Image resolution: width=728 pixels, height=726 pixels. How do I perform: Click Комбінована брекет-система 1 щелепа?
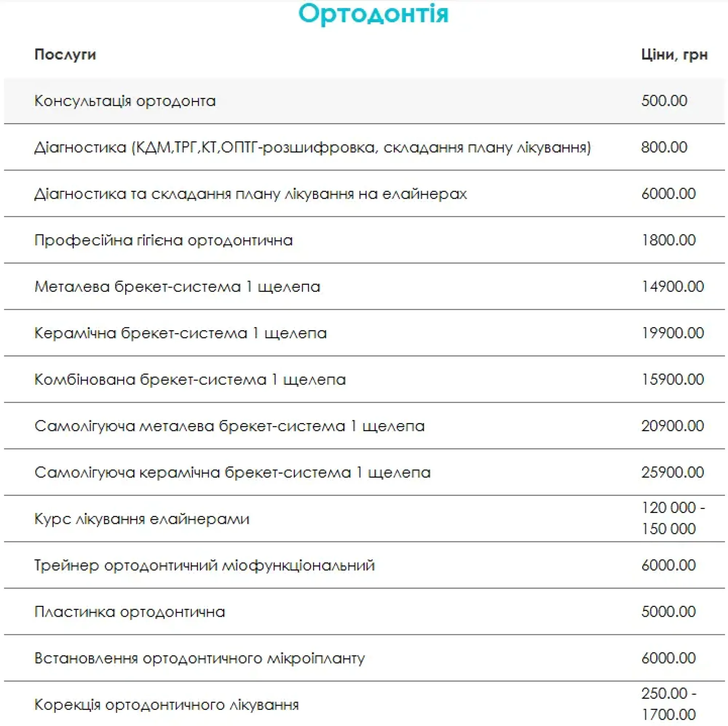point(190,380)
